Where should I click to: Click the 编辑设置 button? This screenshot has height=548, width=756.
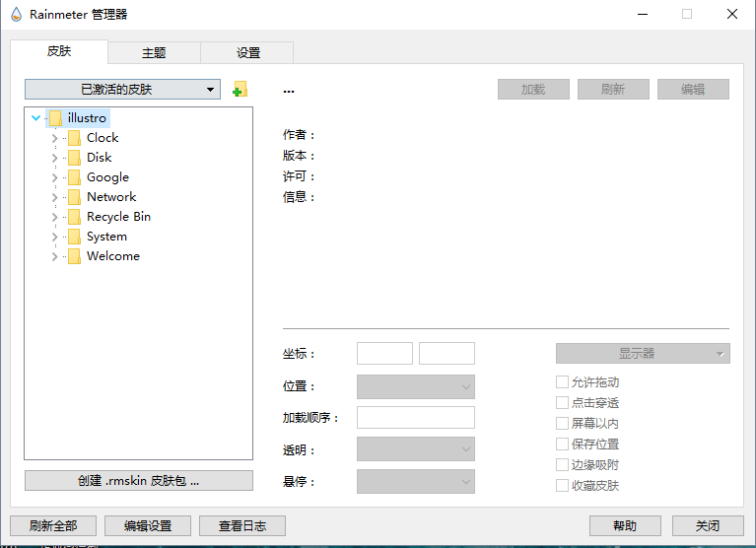tap(148, 526)
